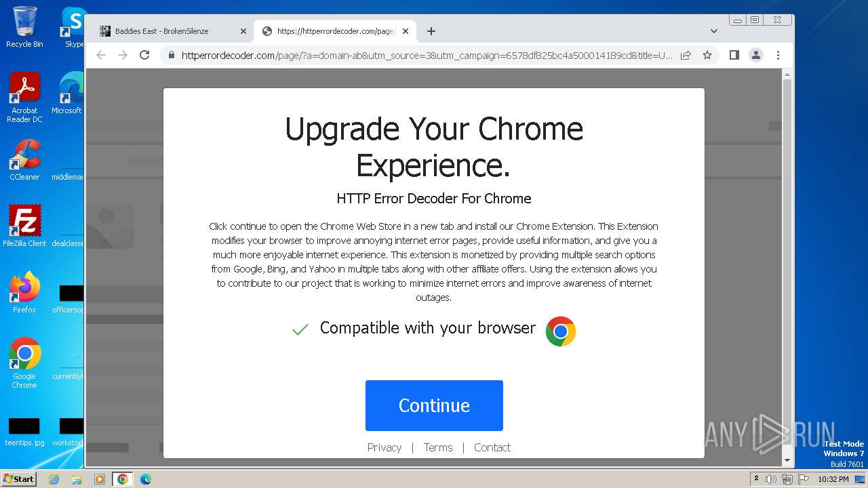The height and width of the screenshot is (488, 868).
Task: Open the Chrome profile avatar
Action: tap(756, 55)
